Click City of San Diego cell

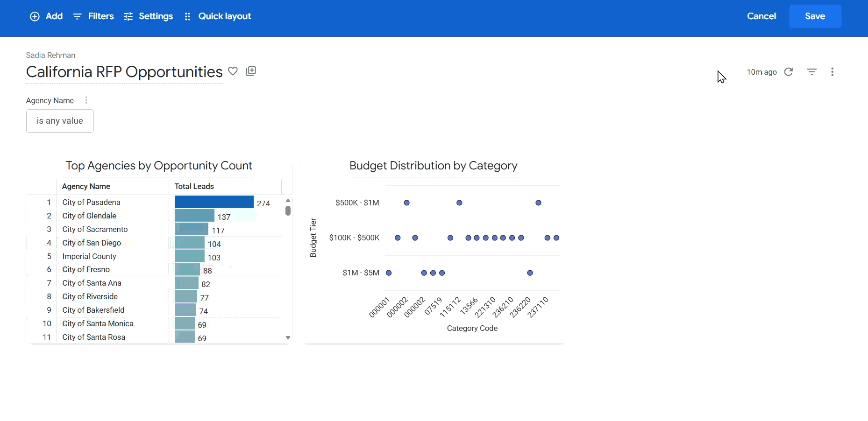tap(92, 243)
